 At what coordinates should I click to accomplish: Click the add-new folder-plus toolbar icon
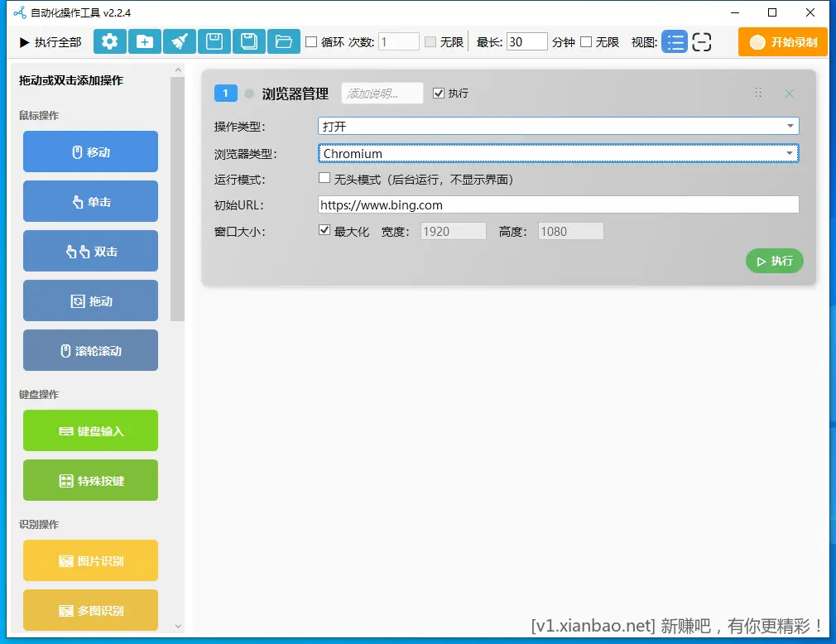coord(144,40)
